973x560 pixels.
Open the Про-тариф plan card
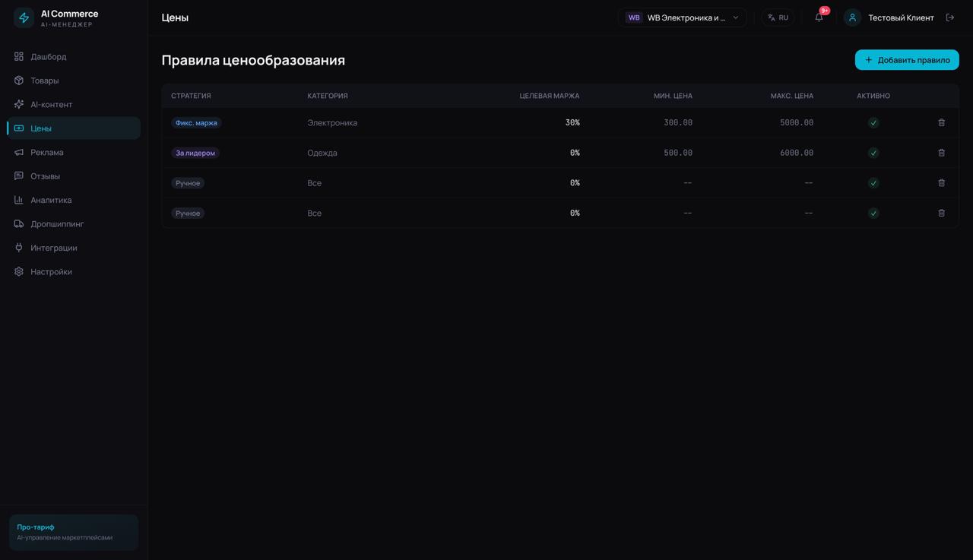point(74,532)
